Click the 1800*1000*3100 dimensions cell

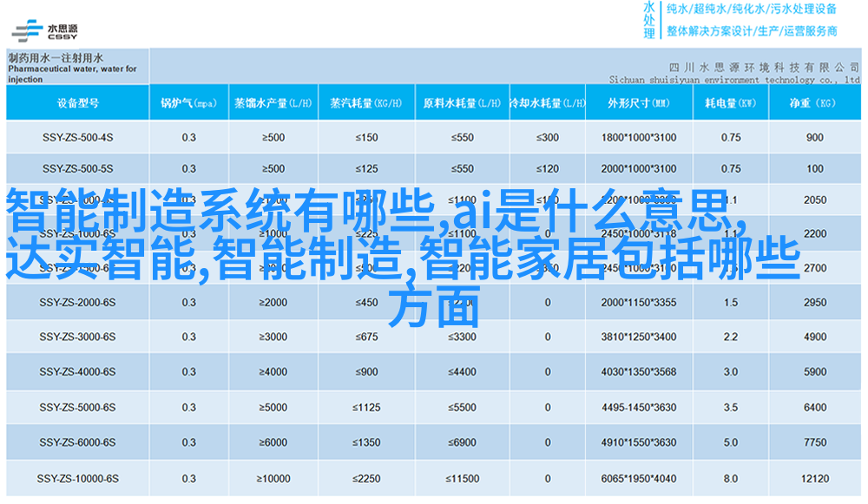(639, 137)
